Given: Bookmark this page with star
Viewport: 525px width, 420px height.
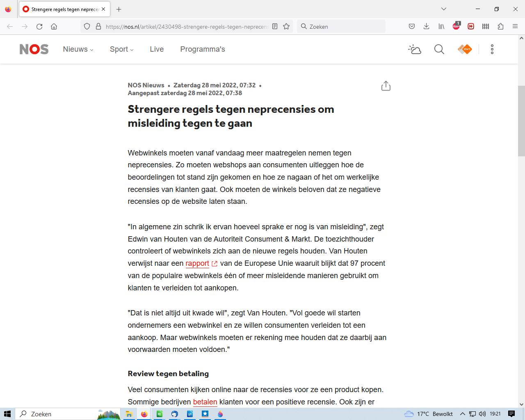Looking at the screenshot, I should 286,26.
